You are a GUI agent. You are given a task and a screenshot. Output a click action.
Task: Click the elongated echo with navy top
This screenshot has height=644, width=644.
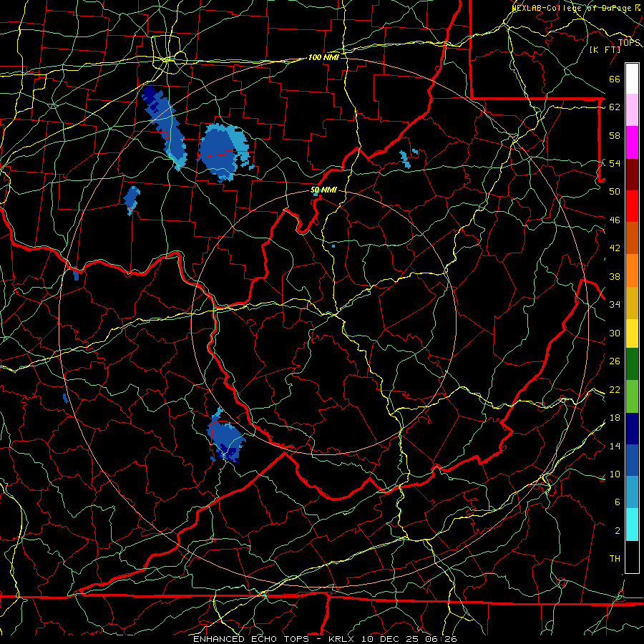click(165, 128)
